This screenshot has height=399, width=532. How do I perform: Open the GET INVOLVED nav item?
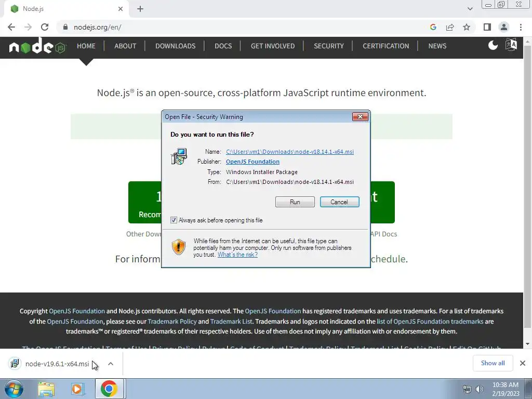tap(273, 46)
